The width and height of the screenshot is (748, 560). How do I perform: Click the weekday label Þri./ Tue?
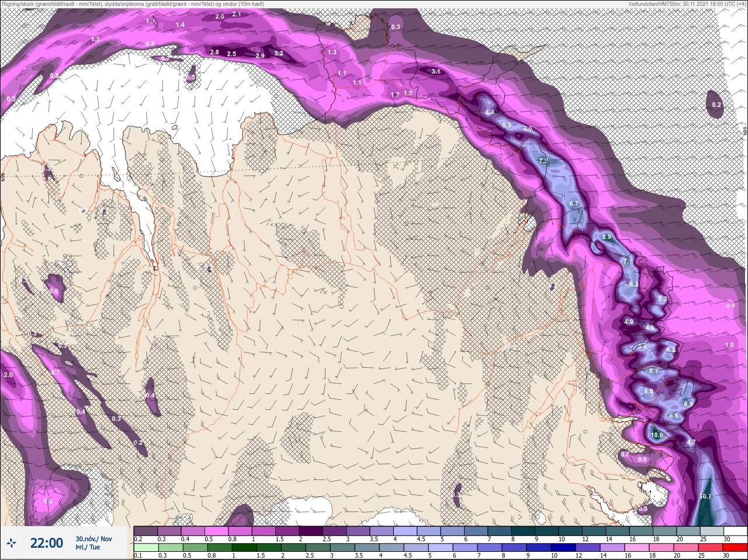pos(88,547)
